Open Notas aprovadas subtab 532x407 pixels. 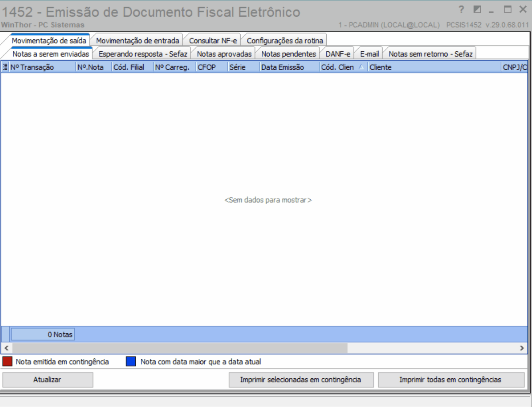click(x=224, y=54)
